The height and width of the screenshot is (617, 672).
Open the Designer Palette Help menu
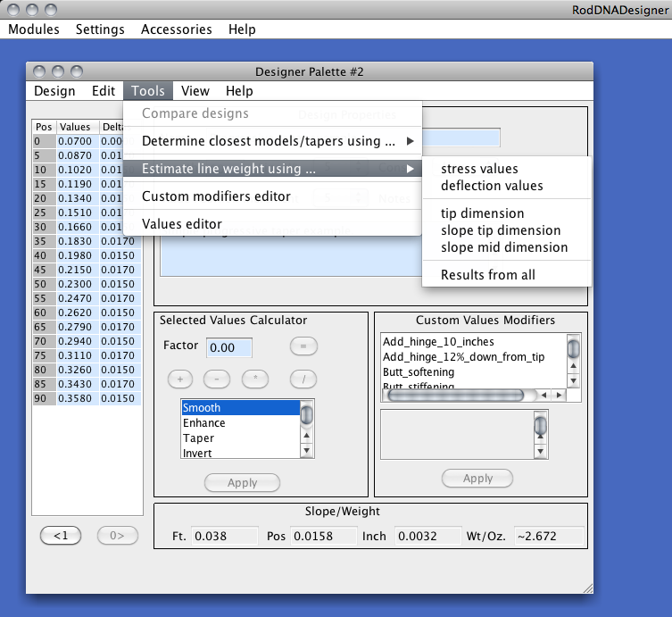[x=239, y=91]
